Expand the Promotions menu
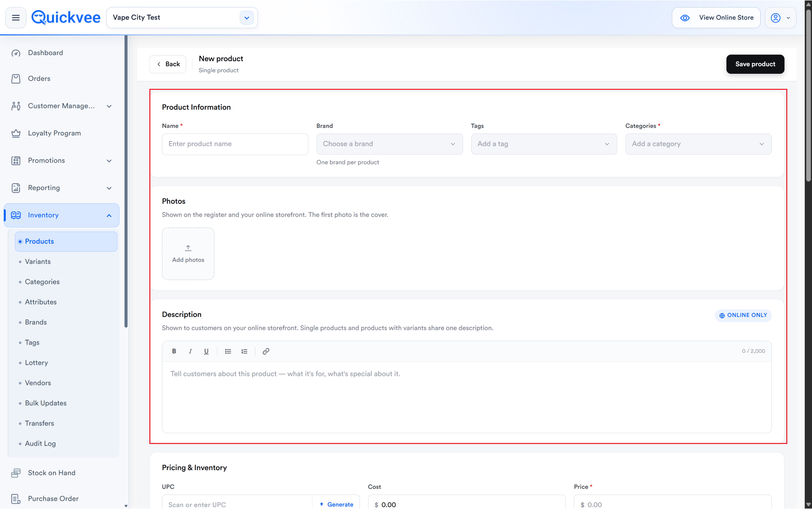 [62, 161]
